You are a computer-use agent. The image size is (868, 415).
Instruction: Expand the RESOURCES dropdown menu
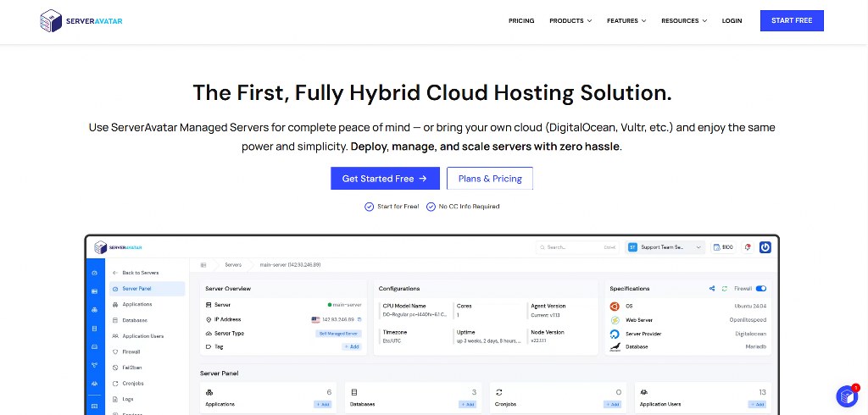[x=684, y=20]
